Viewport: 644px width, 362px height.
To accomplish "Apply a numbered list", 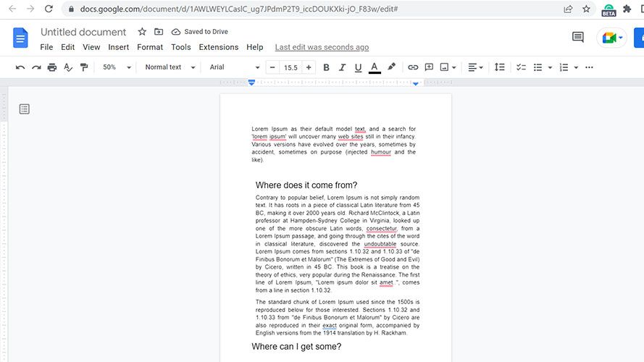I will pyautogui.click(x=564, y=67).
